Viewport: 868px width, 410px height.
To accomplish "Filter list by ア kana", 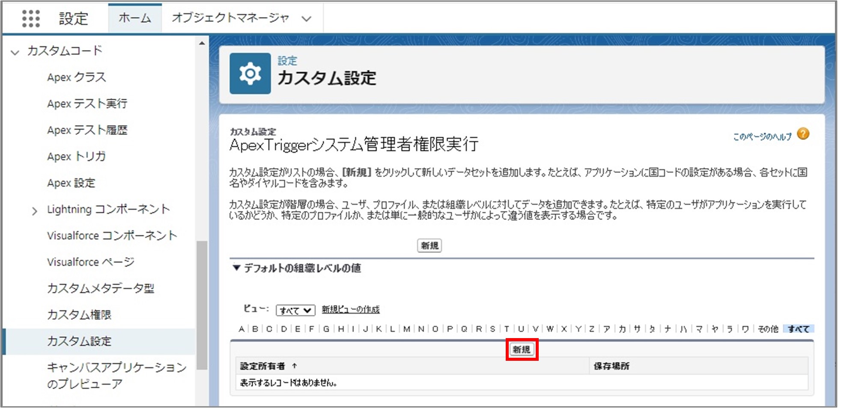I will coord(607,329).
